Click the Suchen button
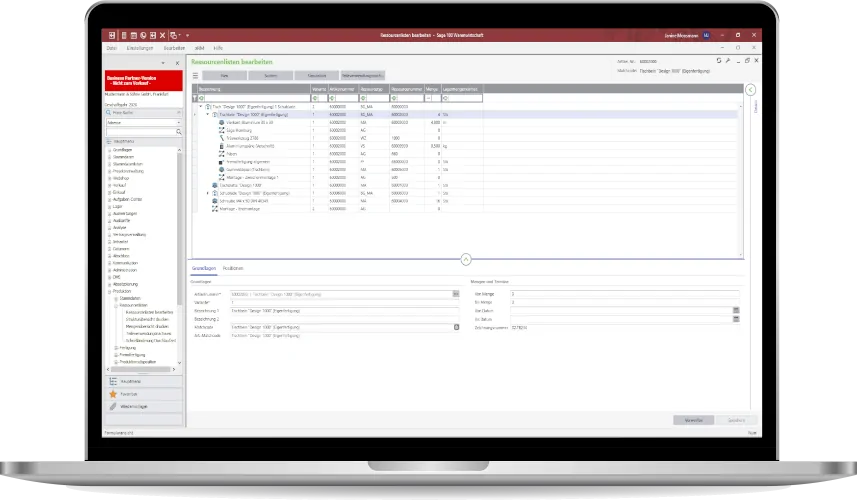857x500 pixels. pos(270,75)
